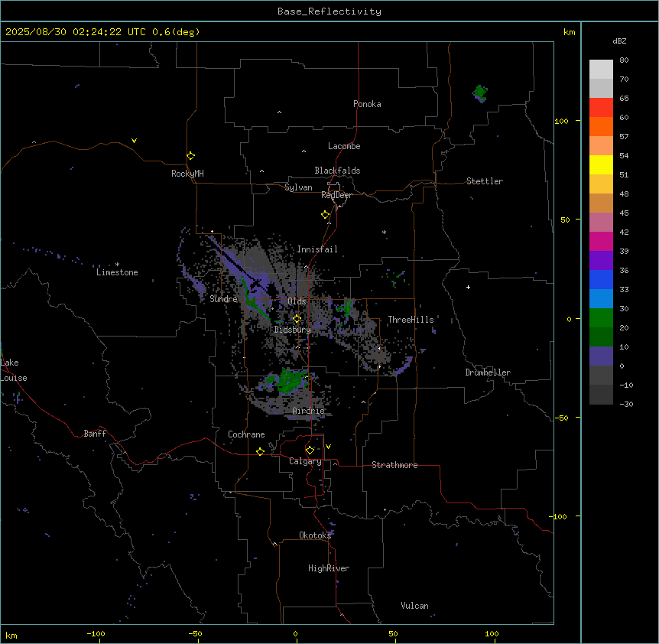Pick the bright yellow swatch in dBZ legend
This screenshot has height=644, width=659.
pos(601,164)
